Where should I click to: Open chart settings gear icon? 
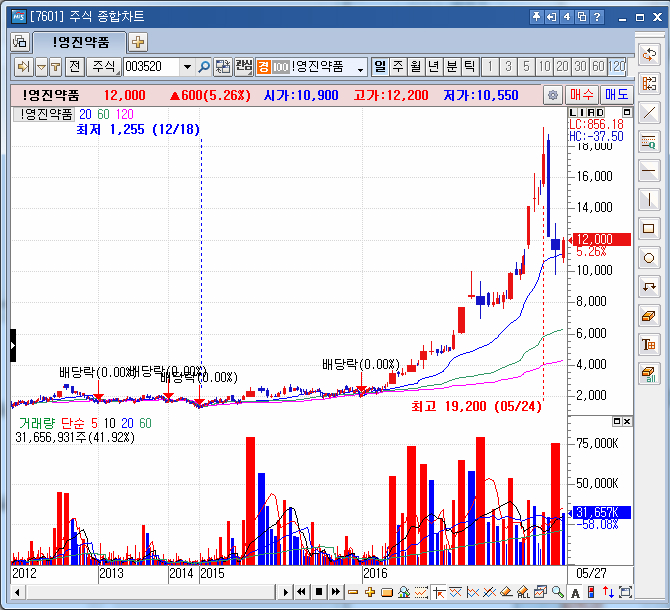(553, 95)
